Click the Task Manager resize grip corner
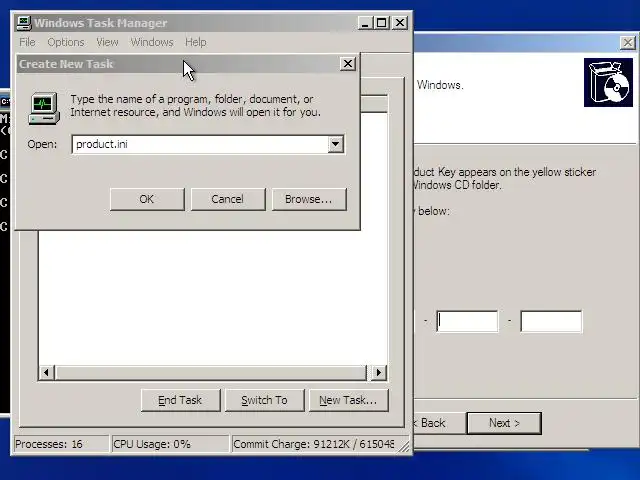This screenshot has height=480, width=640. (404, 446)
